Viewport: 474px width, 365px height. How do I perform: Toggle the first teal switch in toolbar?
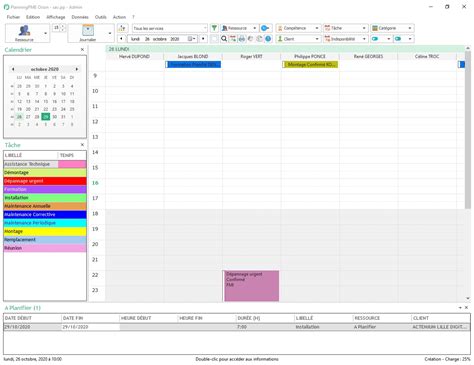pos(376,39)
